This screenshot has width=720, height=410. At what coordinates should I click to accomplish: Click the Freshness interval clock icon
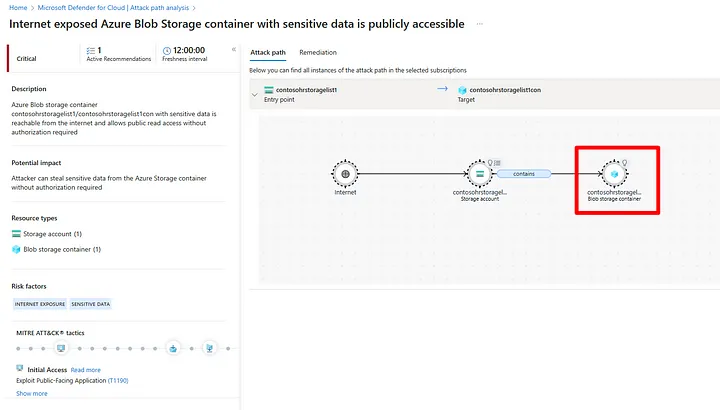pos(167,51)
